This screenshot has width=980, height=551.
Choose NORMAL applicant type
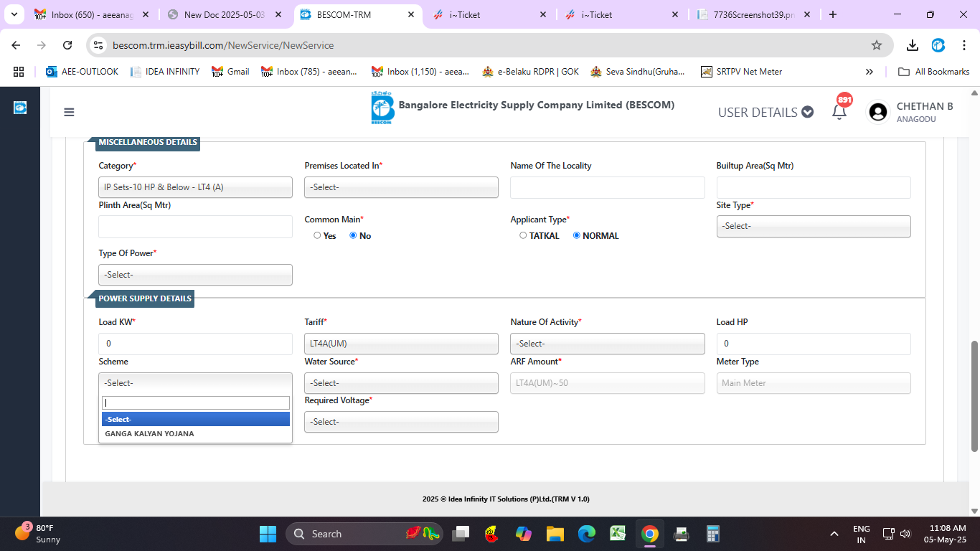577,235
